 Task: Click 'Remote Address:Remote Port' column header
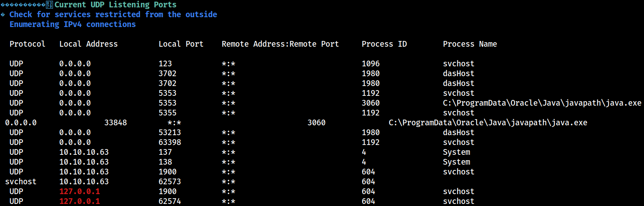coord(280,44)
